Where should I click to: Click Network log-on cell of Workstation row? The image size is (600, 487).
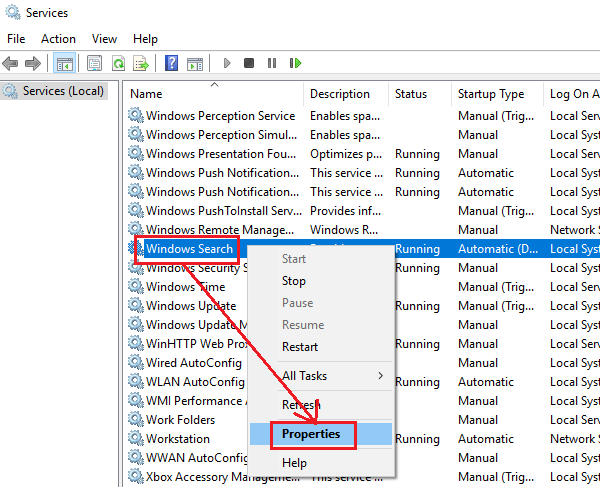click(574, 439)
